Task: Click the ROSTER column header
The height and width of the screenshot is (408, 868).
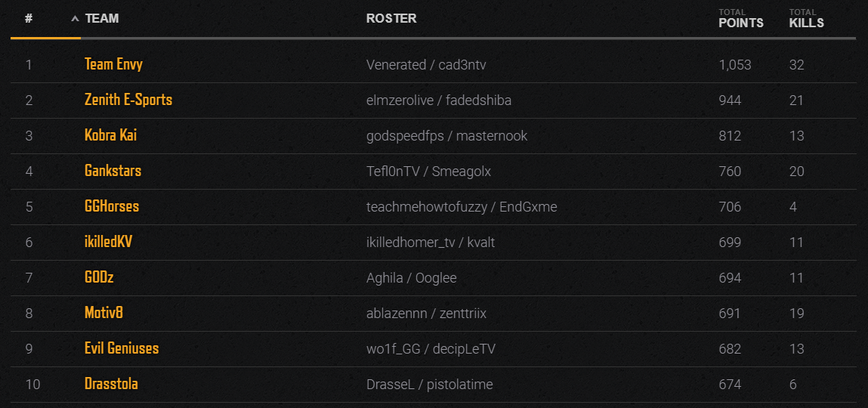Action: coord(391,18)
